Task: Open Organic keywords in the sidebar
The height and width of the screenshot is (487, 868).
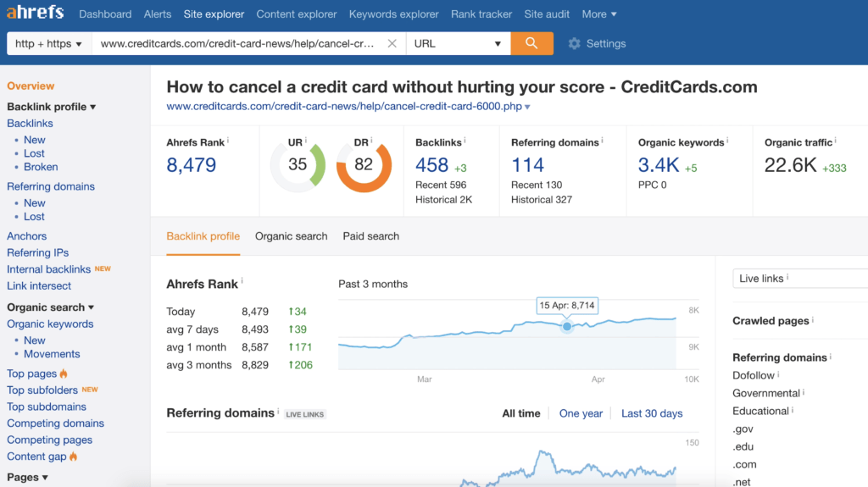Action: pos(50,324)
